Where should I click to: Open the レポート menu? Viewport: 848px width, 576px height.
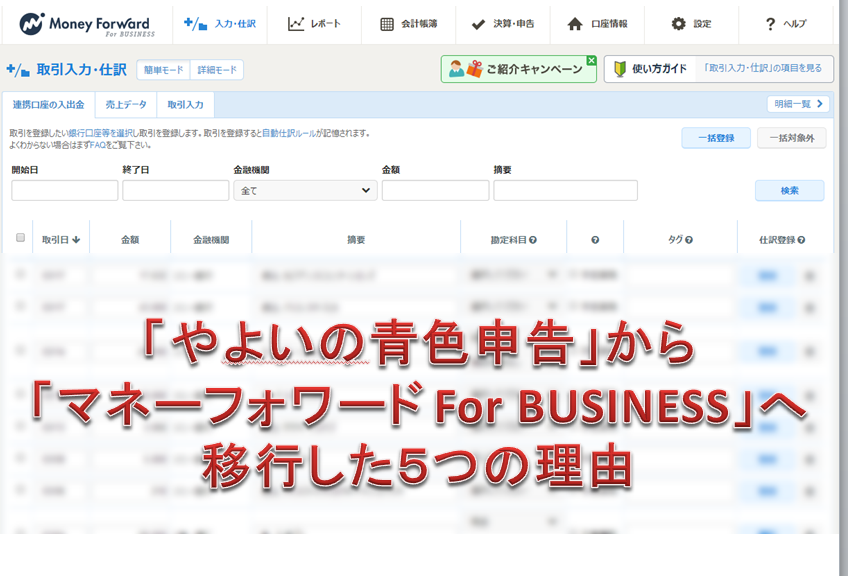(314, 24)
